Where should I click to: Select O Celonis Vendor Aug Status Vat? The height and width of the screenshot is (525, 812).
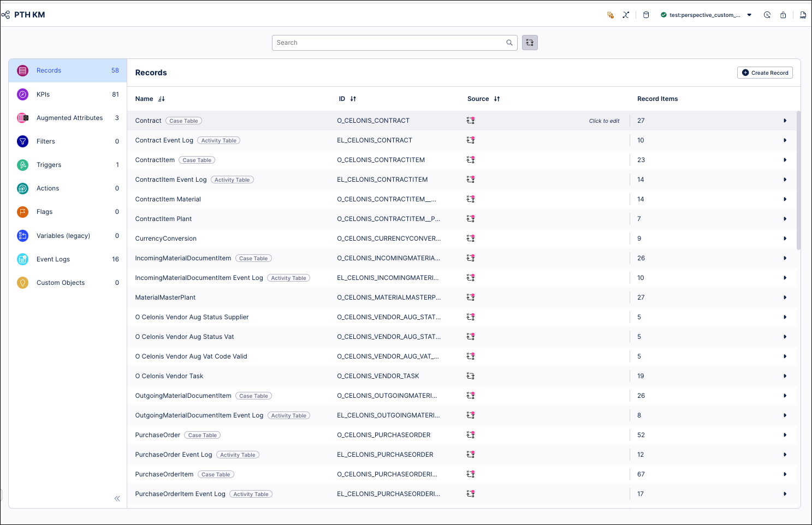pyautogui.click(x=185, y=337)
